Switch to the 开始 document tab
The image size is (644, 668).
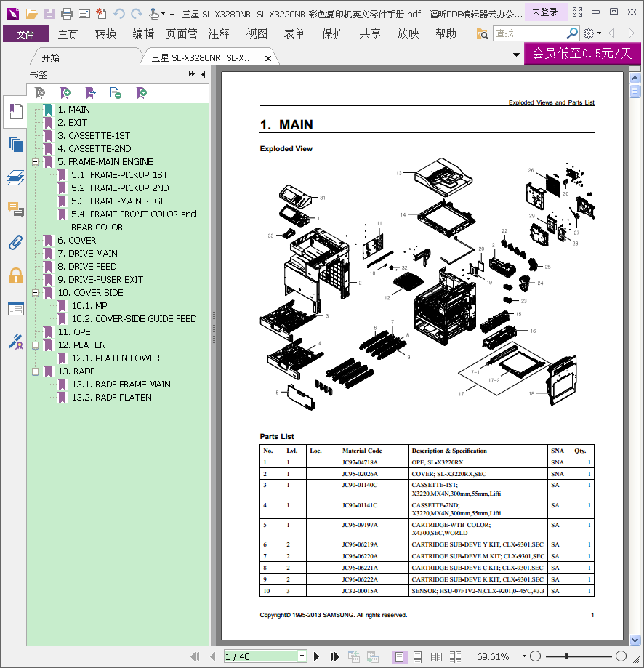click(x=51, y=57)
